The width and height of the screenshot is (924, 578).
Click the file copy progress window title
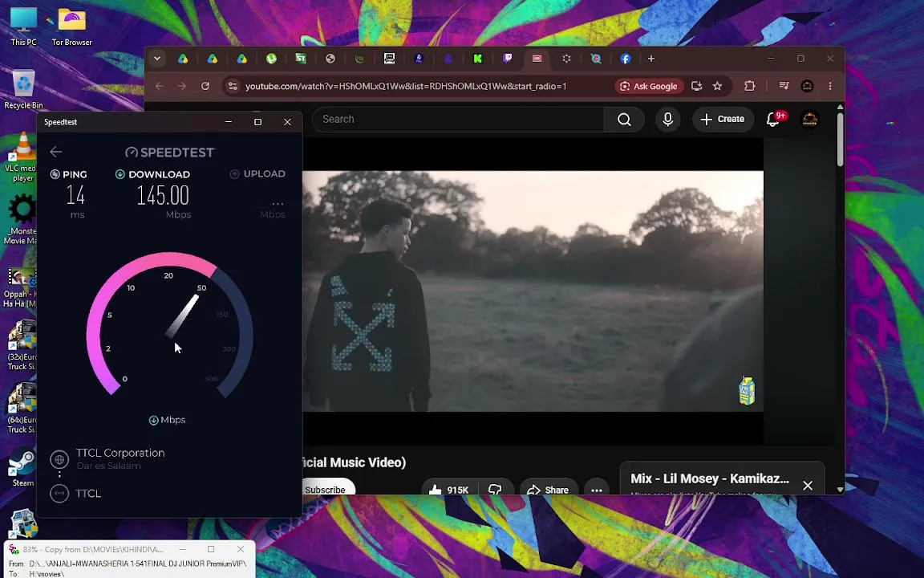click(x=92, y=549)
